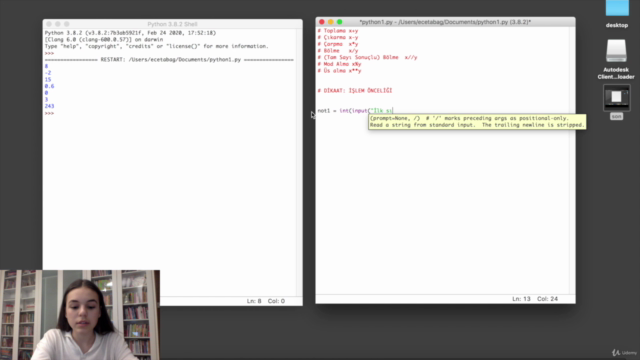640x360 pixels.
Task: Click the '# Çıkarma x-y' comment line
Action: pos(338,37)
